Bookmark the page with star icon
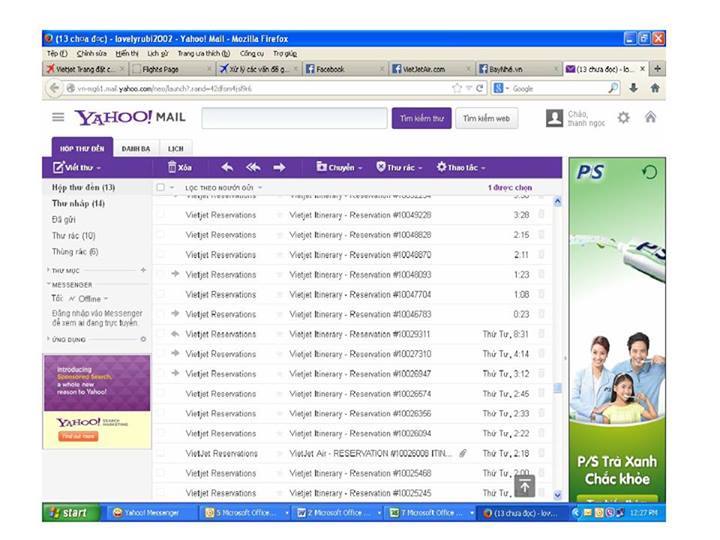Screen dimensions: 720x540 tap(456, 88)
